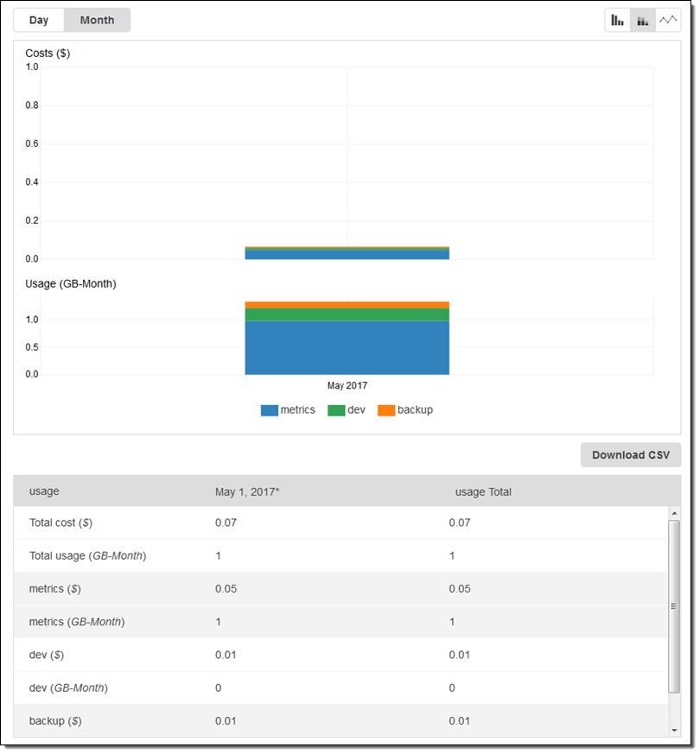The width and height of the screenshot is (700, 754).
Task: Click the table's vertical scrollbar thumb
Action: [x=674, y=605]
